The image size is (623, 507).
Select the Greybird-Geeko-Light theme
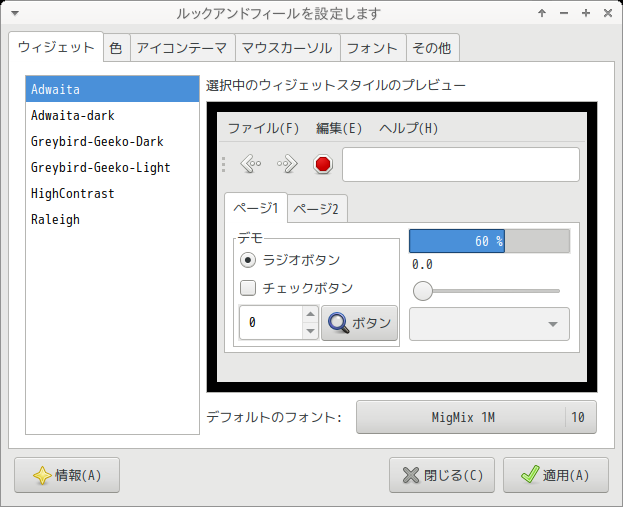click(x=112, y=167)
